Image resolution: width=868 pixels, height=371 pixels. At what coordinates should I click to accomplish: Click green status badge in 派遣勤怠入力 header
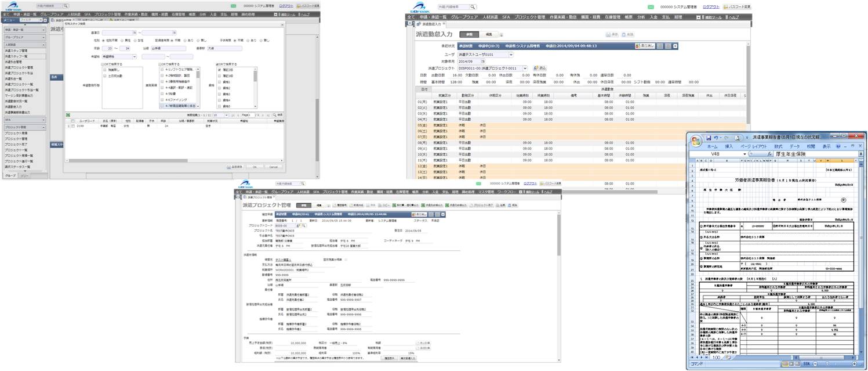pyautogui.click(x=650, y=7)
